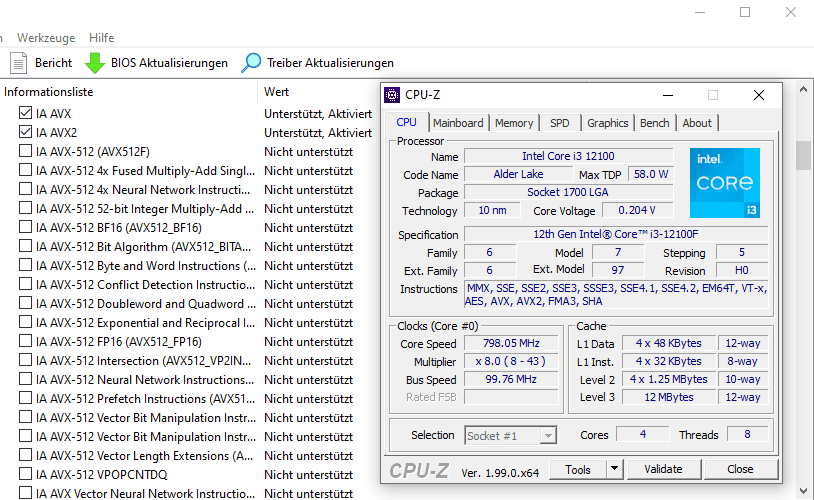This screenshot has height=500, width=814.
Task: Click the scrollbar down arrow on the right
Action: click(803, 491)
